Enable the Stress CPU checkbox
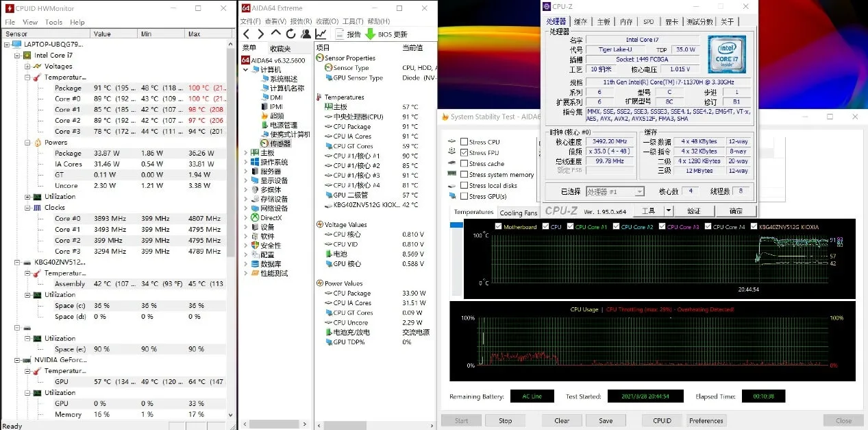The height and width of the screenshot is (430, 868). [x=464, y=142]
